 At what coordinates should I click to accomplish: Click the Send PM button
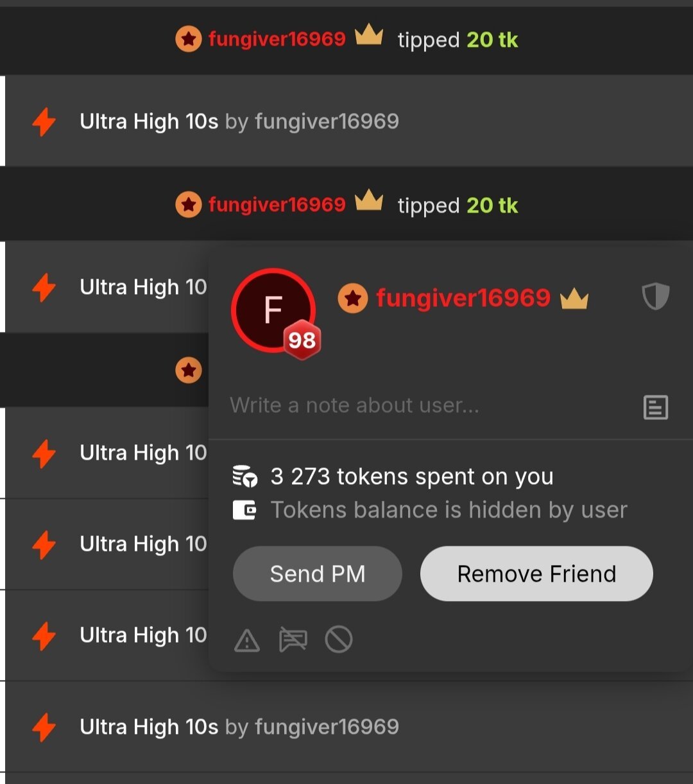pos(318,573)
